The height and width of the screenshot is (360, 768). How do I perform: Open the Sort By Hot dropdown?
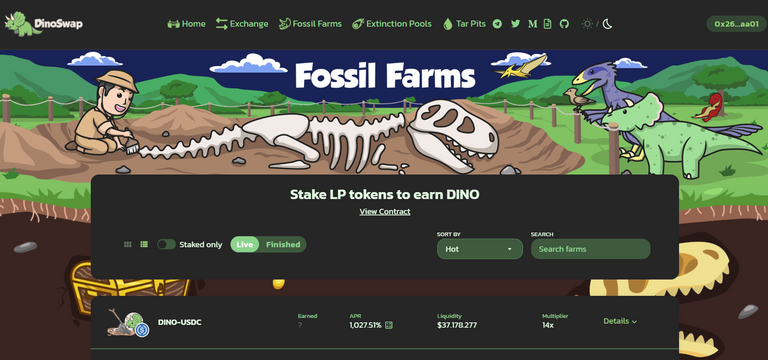click(x=480, y=249)
